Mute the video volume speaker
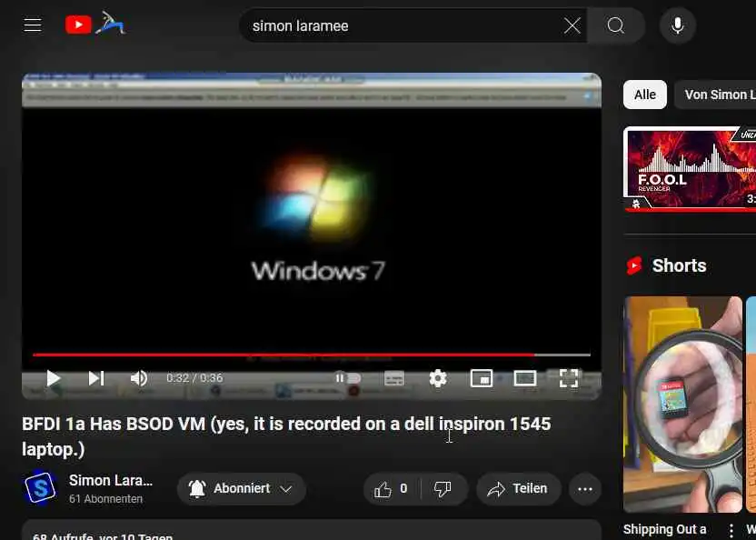 [139, 378]
